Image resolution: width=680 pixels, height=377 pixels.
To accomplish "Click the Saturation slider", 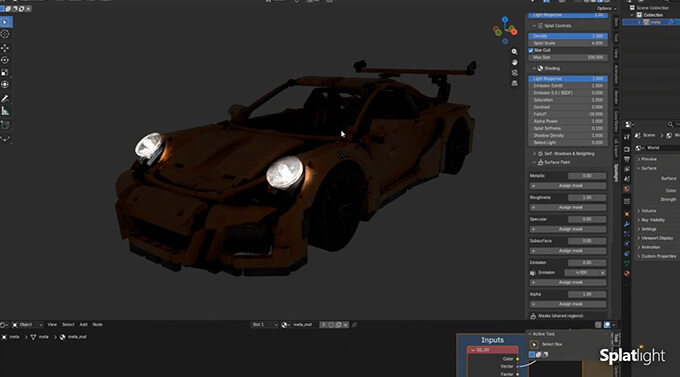I will pyautogui.click(x=568, y=100).
